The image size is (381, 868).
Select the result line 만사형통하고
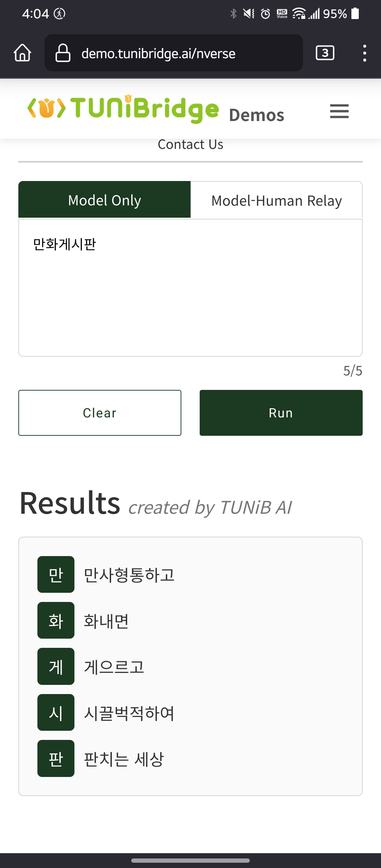point(129,575)
